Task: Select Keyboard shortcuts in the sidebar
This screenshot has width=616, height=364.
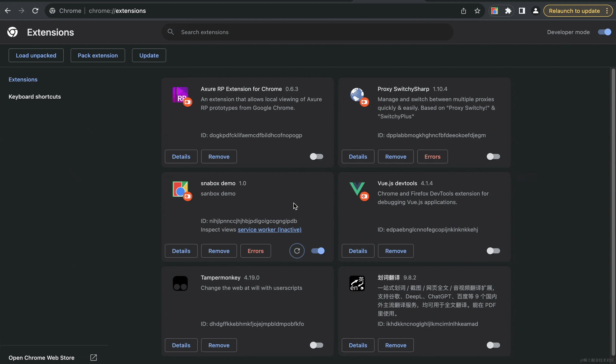Action: click(x=34, y=96)
